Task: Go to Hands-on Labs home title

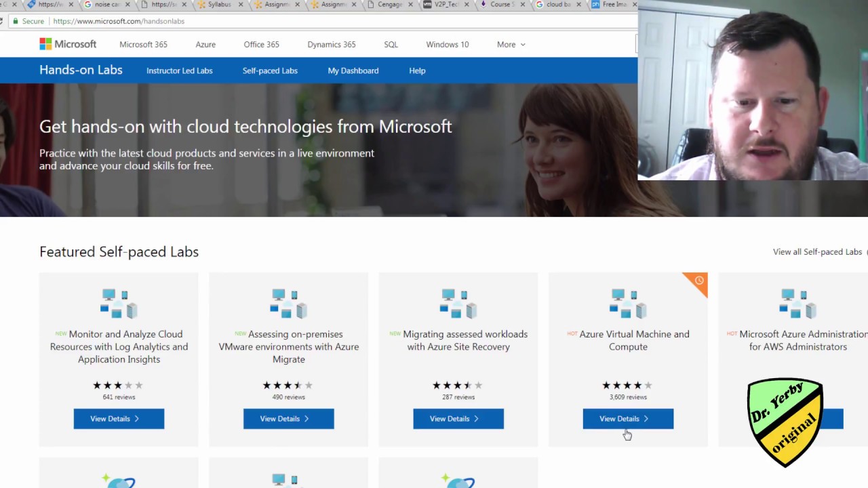Action: (x=81, y=70)
